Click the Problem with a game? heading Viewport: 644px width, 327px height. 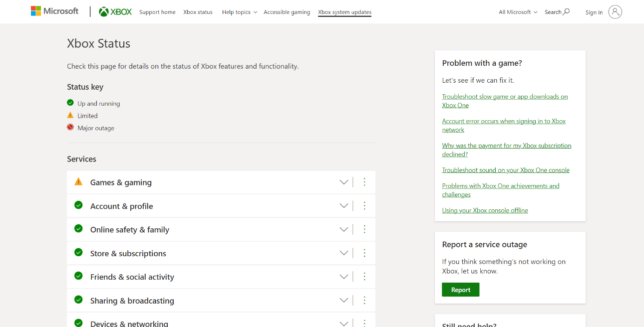482,63
